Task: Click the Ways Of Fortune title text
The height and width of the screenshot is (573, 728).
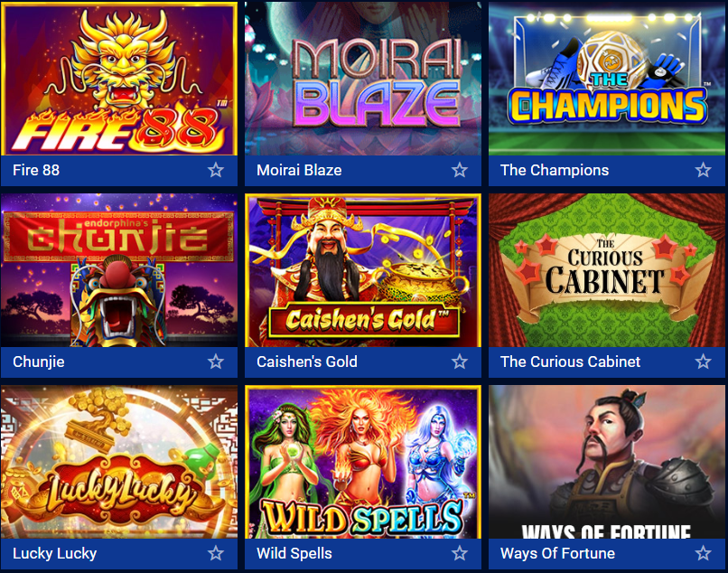Action: coord(557,553)
